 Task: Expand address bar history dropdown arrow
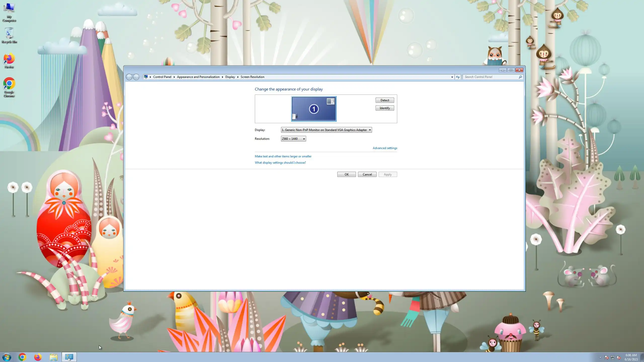(452, 77)
